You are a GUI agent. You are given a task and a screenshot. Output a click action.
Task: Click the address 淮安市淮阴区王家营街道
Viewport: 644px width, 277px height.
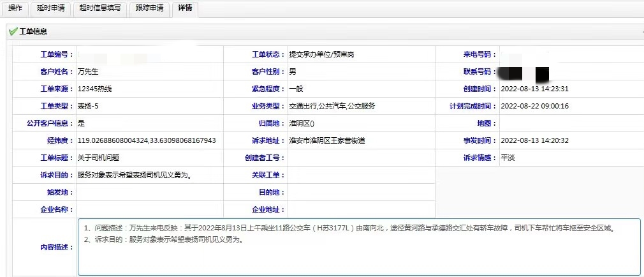pos(327,140)
